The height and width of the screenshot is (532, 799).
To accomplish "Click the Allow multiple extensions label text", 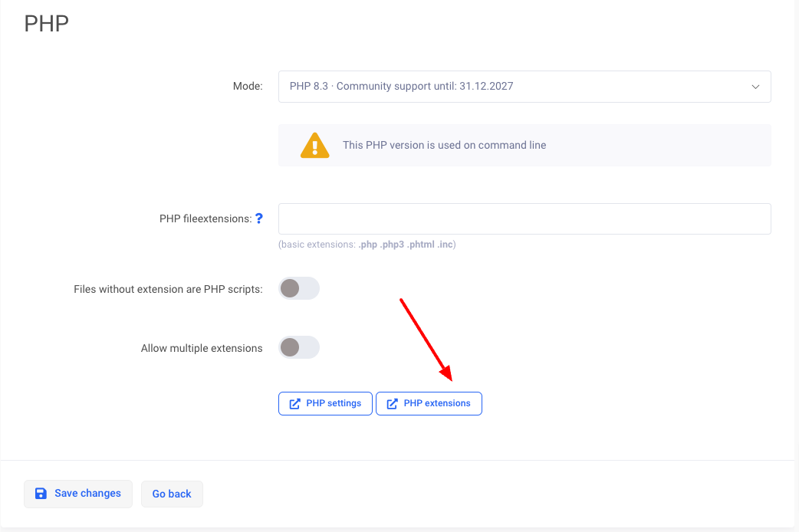I will (202, 349).
